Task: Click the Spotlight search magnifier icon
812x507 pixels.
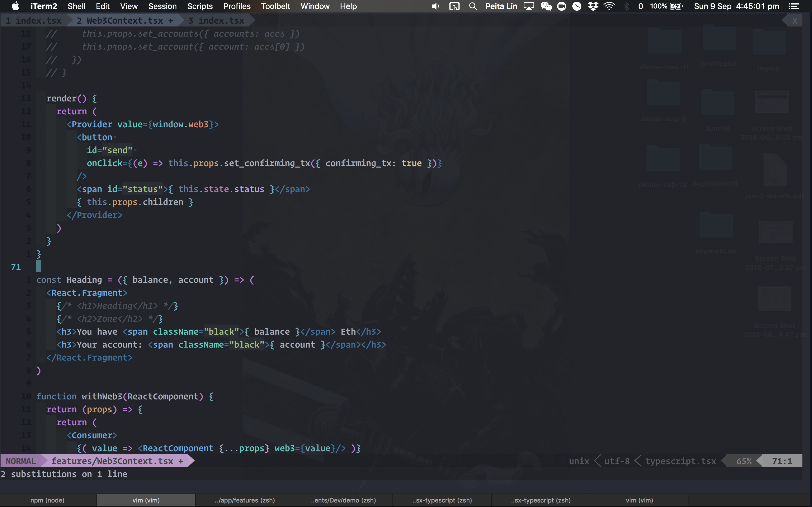Action: (473, 6)
